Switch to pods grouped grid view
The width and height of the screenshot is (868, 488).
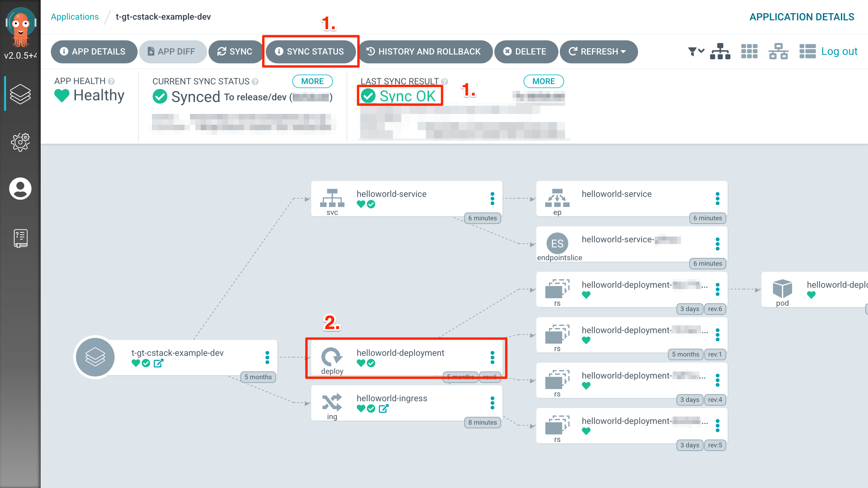pyautogui.click(x=749, y=51)
